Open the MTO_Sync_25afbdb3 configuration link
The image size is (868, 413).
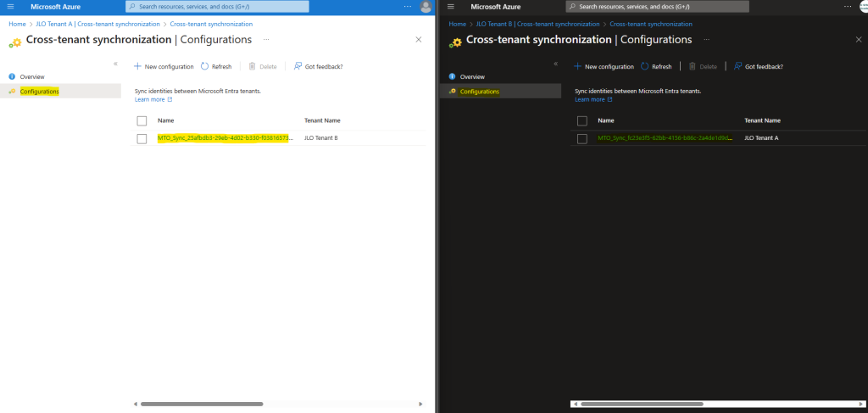225,138
